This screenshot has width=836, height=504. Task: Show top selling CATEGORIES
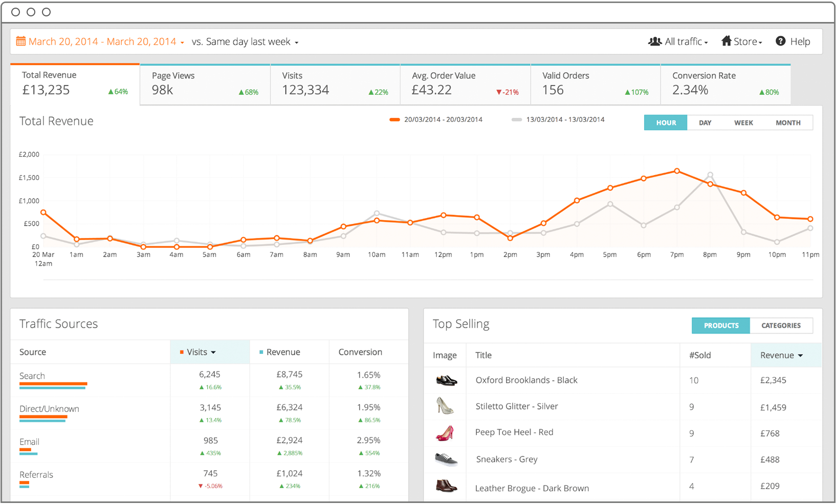point(781,325)
